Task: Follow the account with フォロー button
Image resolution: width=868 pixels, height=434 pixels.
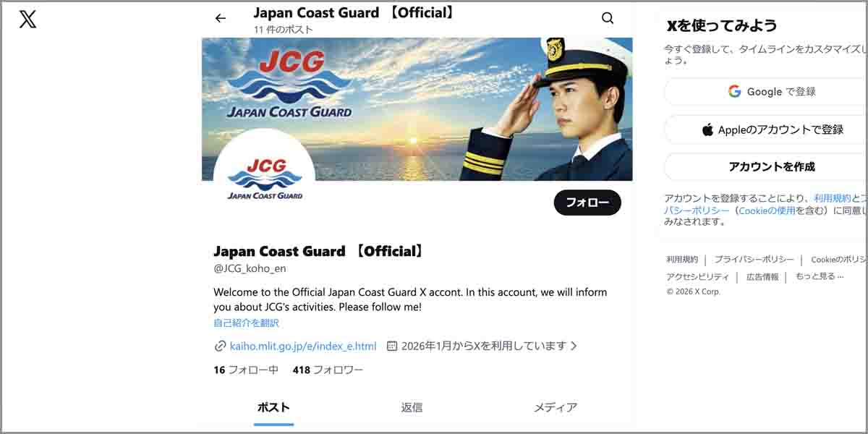Action: [587, 203]
